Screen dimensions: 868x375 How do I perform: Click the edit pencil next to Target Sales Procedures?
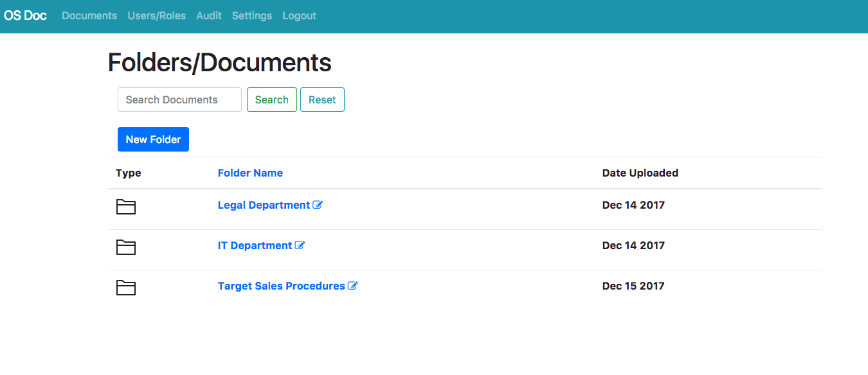(352, 285)
